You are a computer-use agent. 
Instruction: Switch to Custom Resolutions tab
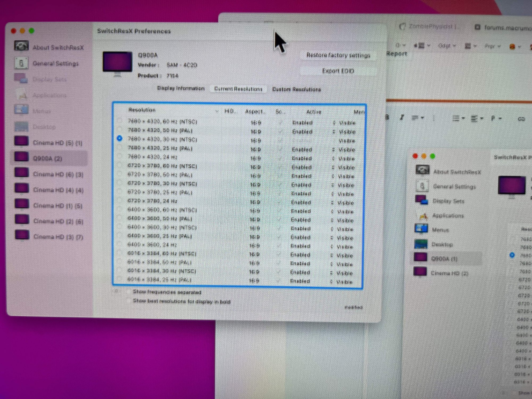click(x=296, y=89)
